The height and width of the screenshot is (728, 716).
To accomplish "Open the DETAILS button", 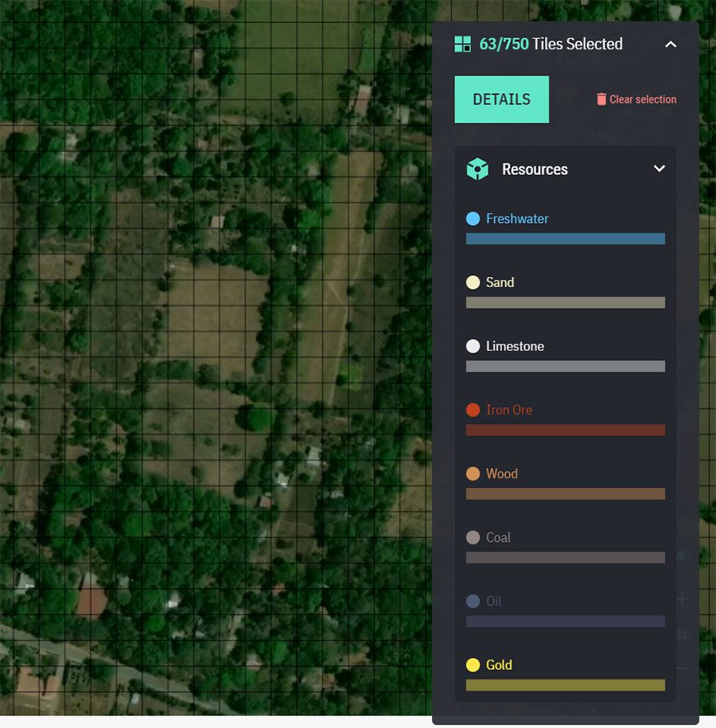I will [x=501, y=99].
